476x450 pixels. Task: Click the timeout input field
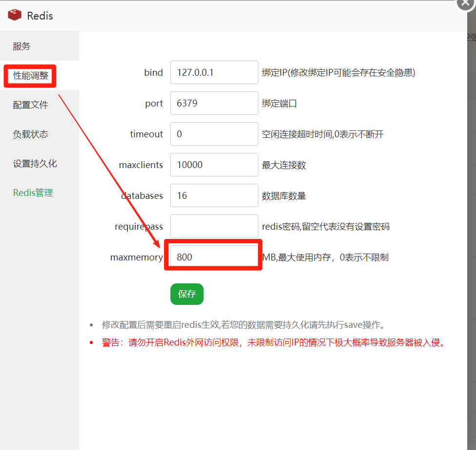pyautogui.click(x=214, y=134)
